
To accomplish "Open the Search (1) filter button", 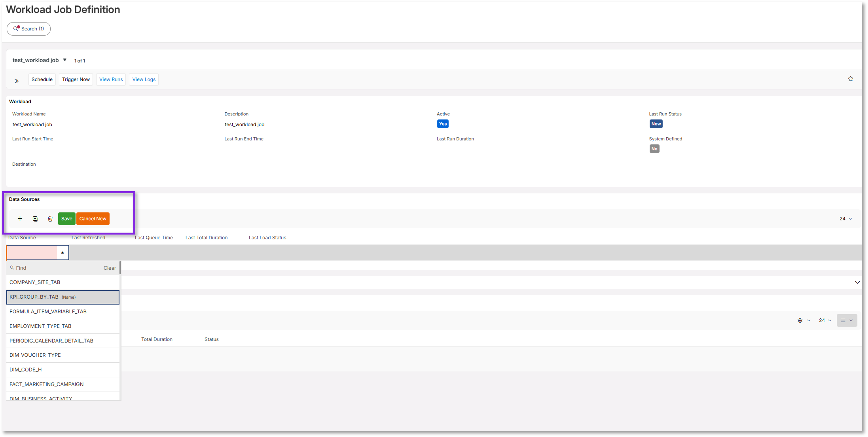I will coord(29,29).
